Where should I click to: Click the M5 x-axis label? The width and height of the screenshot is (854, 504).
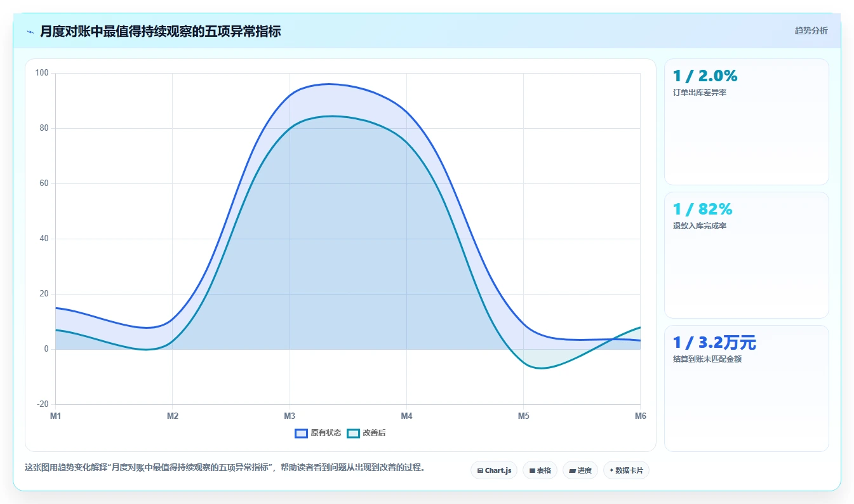point(523,416)
